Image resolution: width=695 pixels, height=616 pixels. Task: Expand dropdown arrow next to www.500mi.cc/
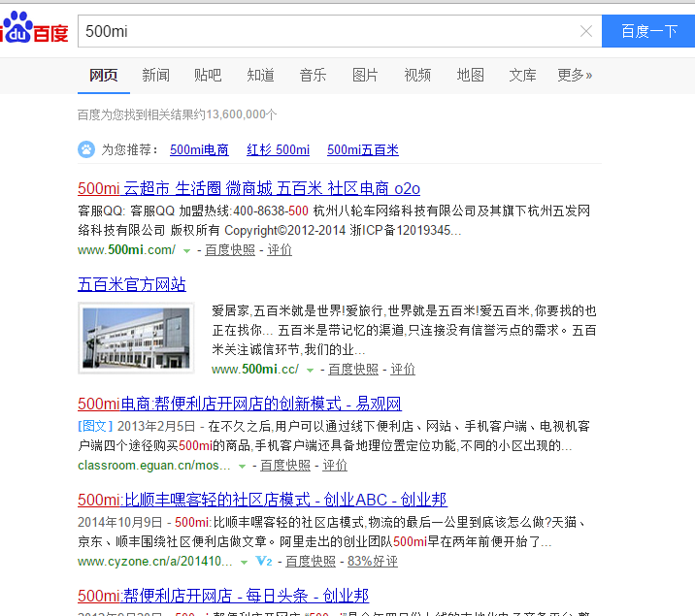[310, 371]
